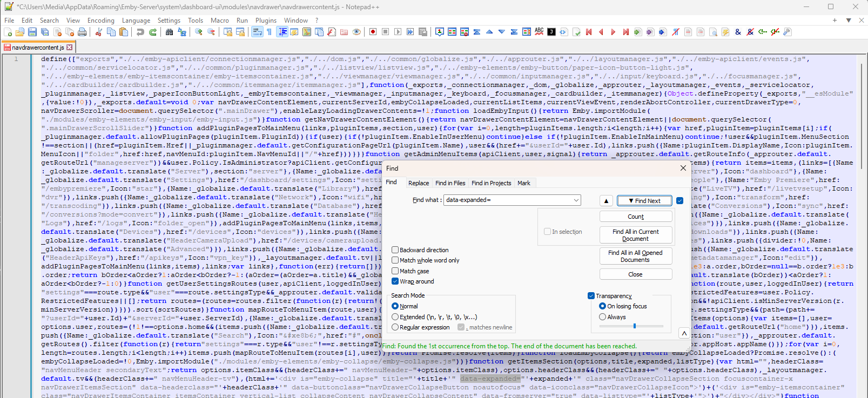Collapse the Find dialog using the bottom chevron
Image resolution: width=868 pixels, height=398 pixels.
point(684,333)
